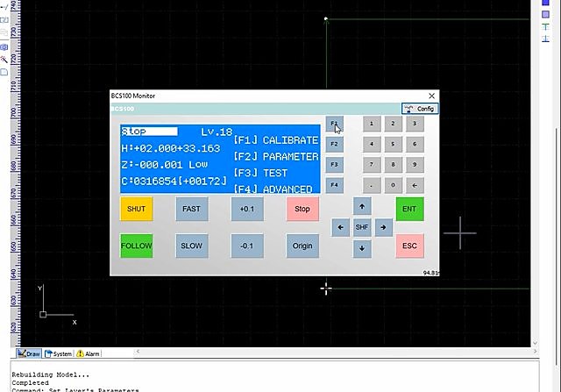Image resolution: width=561 pixels, height=392 pixels.
Task: Click the [F1] CALIBRATE menu text
Action: tap(276, 140)
